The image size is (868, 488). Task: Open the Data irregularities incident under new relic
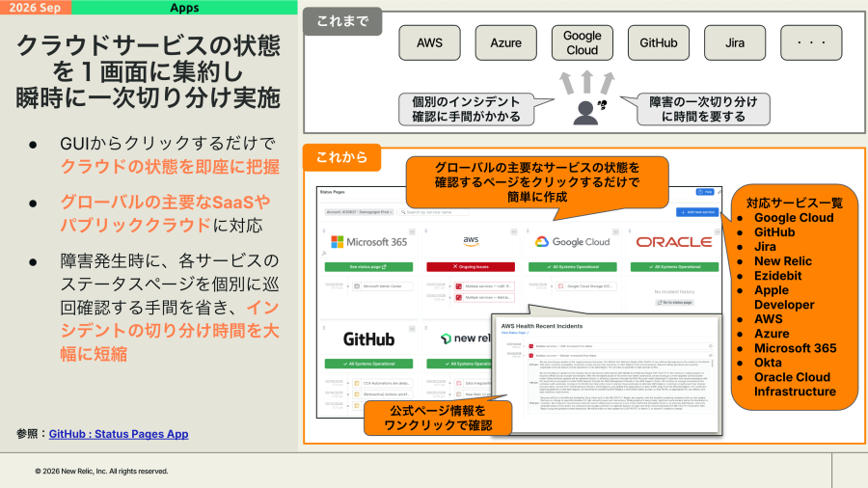point(474,383)
